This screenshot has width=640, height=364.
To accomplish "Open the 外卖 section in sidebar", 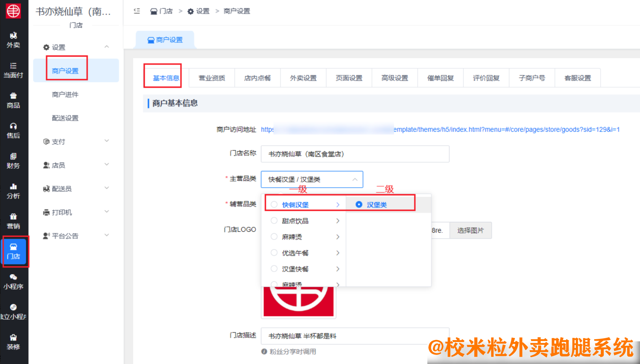I will 13,40.
